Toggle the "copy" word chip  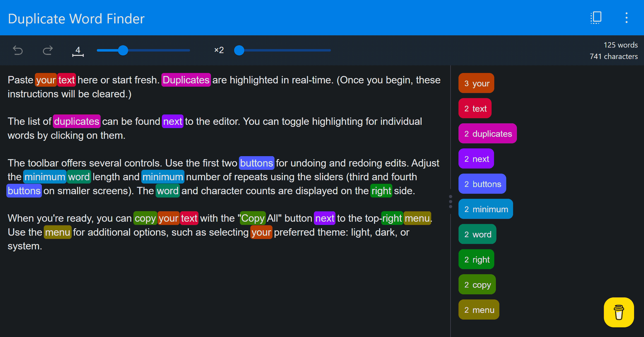[x=477, y=284]
